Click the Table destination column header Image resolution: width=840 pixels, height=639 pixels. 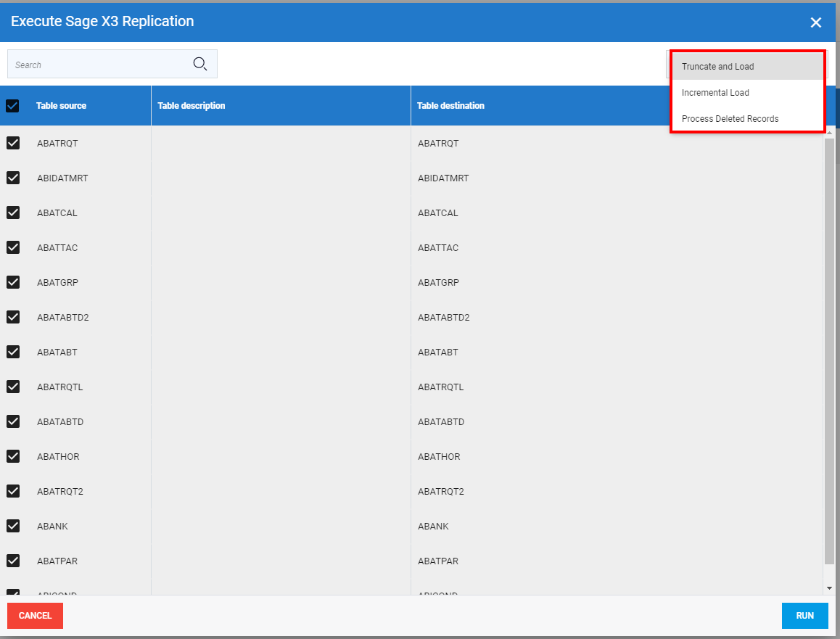tap(450, 106)
